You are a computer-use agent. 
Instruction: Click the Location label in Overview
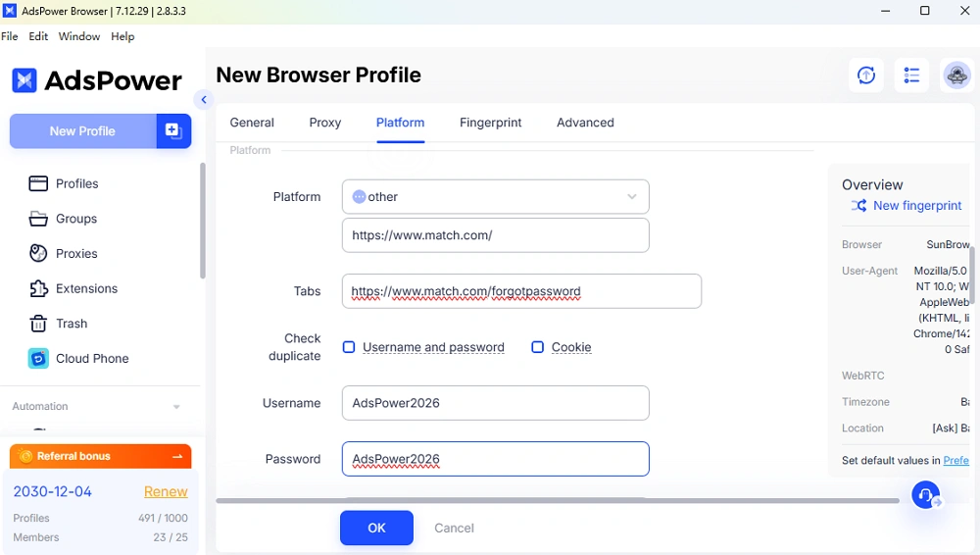click(862, 428)
